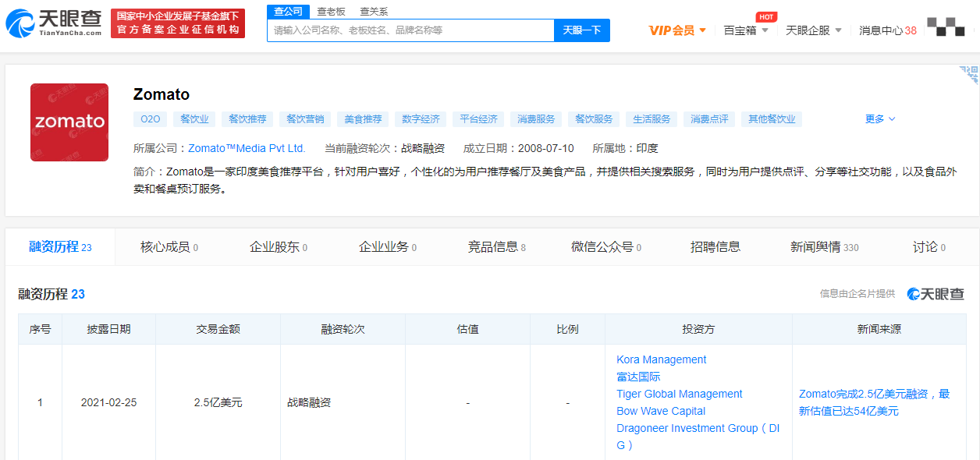The image size is (980, 460).
Task: Click the 消费点评 tag
Action: tap(709, 119)
